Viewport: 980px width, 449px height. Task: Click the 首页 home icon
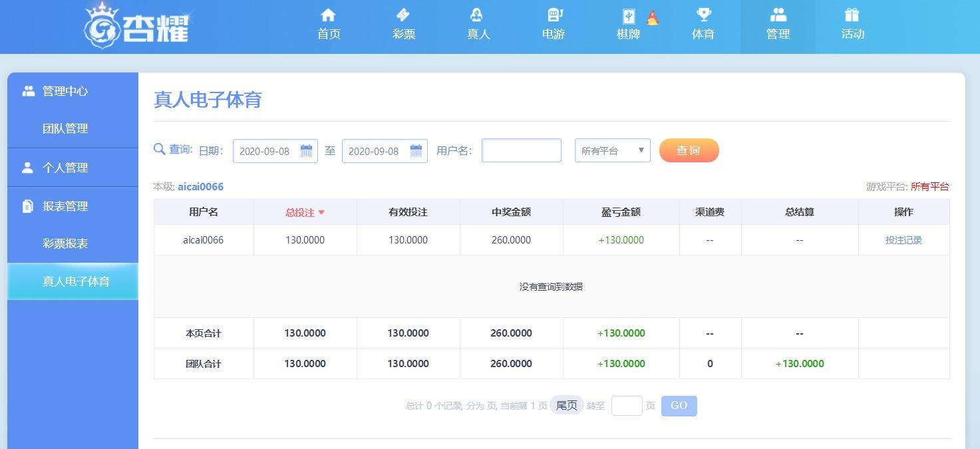point(329,15)
